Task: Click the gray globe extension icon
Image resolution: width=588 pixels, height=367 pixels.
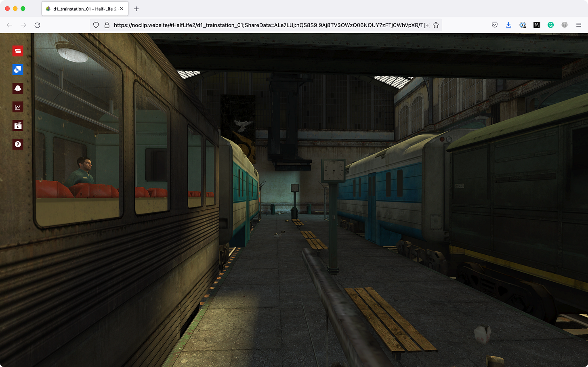Action: tap(565, 25)
